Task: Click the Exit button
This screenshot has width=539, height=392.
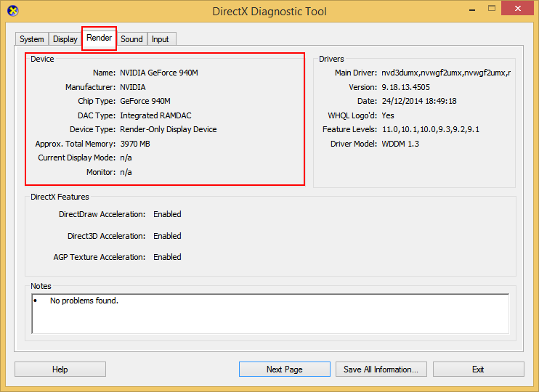Action: coord(479,369)
